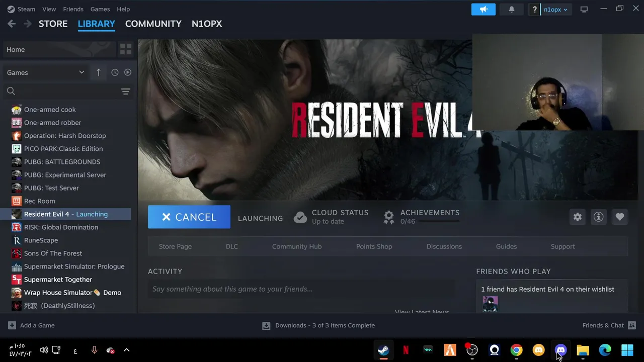Switch to Big Picture mode icon
This screenshot has width=644, height=362.
click(584, 9)
